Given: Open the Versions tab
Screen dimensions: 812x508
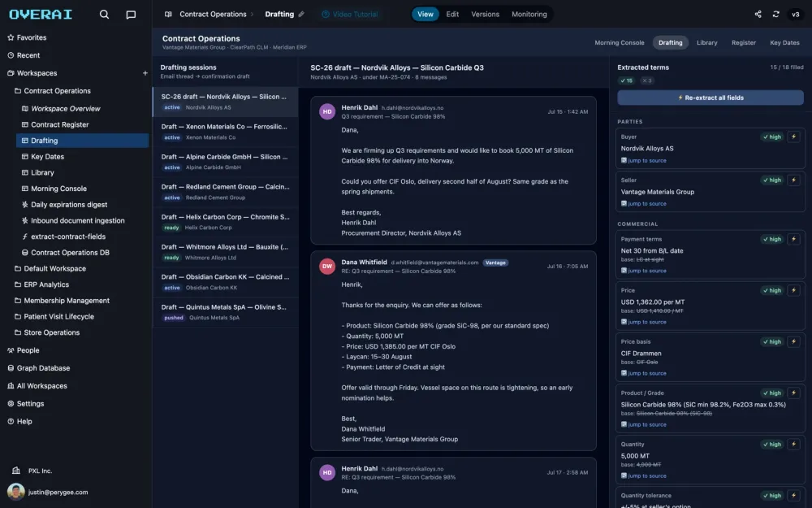Looking at the screenshot, I should [486, 14].
